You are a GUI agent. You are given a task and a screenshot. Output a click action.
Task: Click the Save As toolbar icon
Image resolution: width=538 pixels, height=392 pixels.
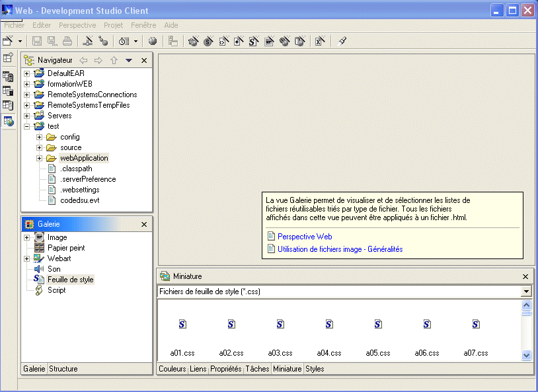pos(52,41)
